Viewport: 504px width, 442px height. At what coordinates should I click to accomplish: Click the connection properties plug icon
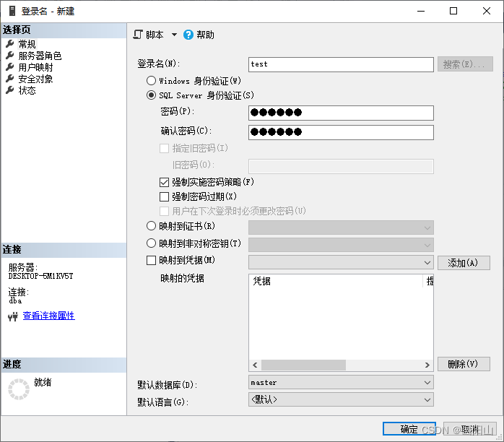pyautogui.click(x=13, y=316)
